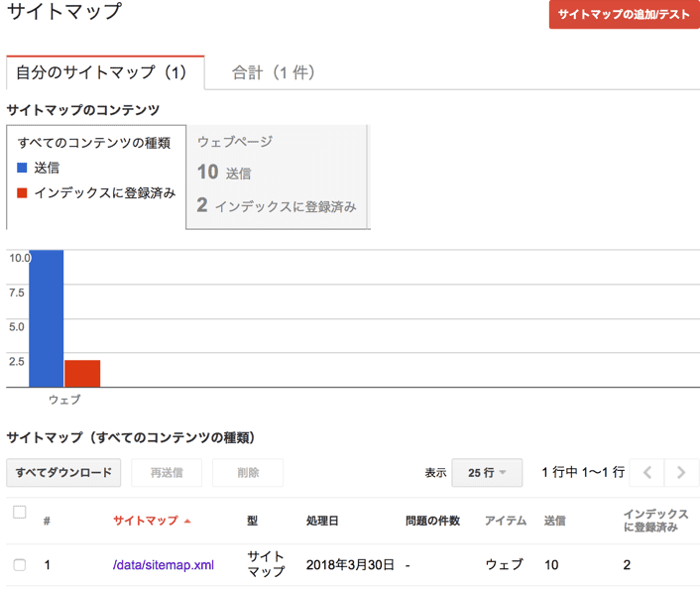Select すべてのコンテンツの種類 panel
The height and width of the screenshot is (589, 700).
coord(96,177)
